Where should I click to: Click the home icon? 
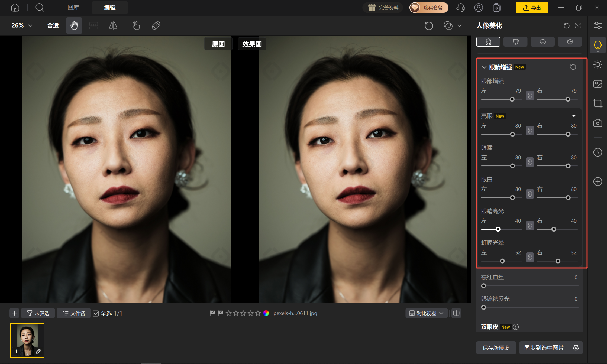pyautogui.click(x=15, y=8)
